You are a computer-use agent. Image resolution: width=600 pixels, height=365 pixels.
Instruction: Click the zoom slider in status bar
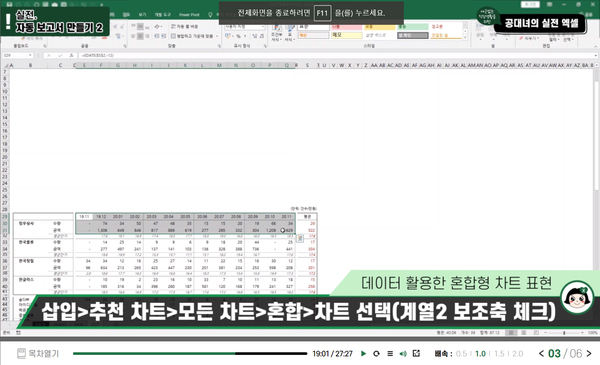click(x=564, y=333)
